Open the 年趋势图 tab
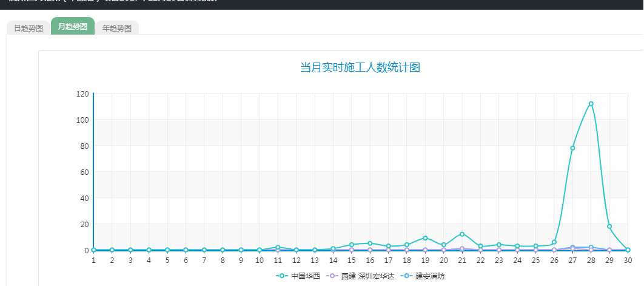The height and width of the screenshot is (286, 644). (117, 28)
